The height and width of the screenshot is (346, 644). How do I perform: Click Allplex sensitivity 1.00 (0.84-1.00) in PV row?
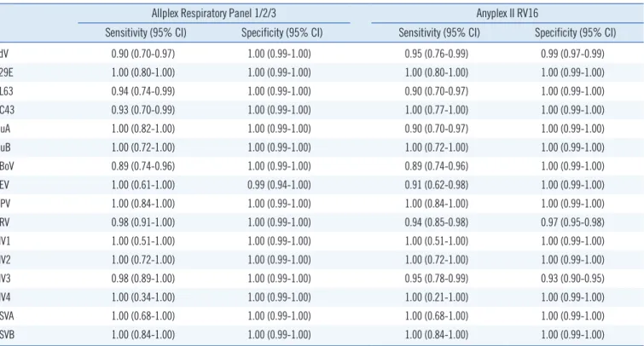pyautogui.click(x=143, y=204)
